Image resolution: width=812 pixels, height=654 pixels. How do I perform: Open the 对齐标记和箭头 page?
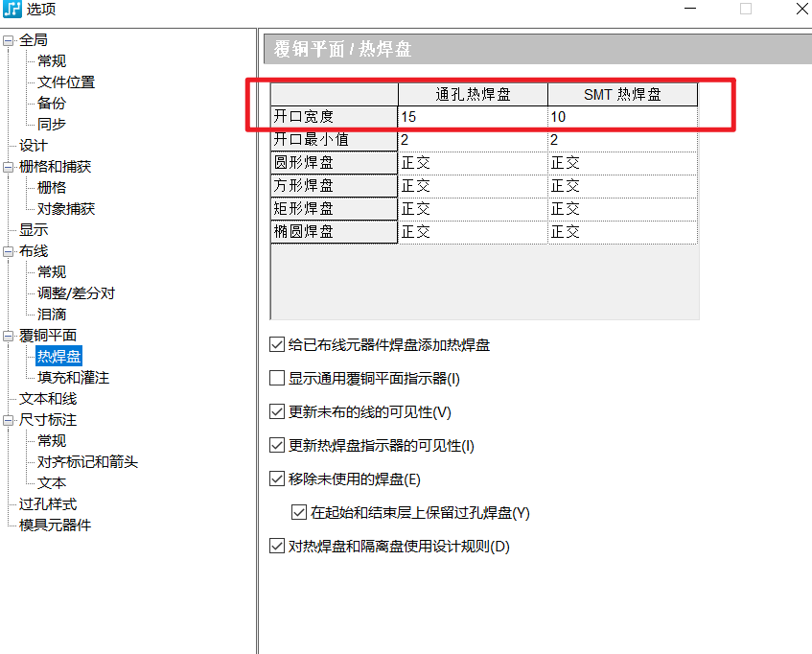pyautogui.click(x=87, y=462)
